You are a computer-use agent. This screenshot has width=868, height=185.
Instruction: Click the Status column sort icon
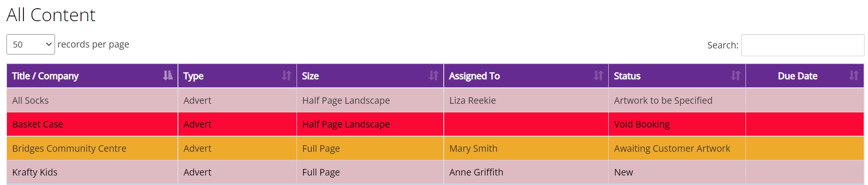click(x=736, y=76)
